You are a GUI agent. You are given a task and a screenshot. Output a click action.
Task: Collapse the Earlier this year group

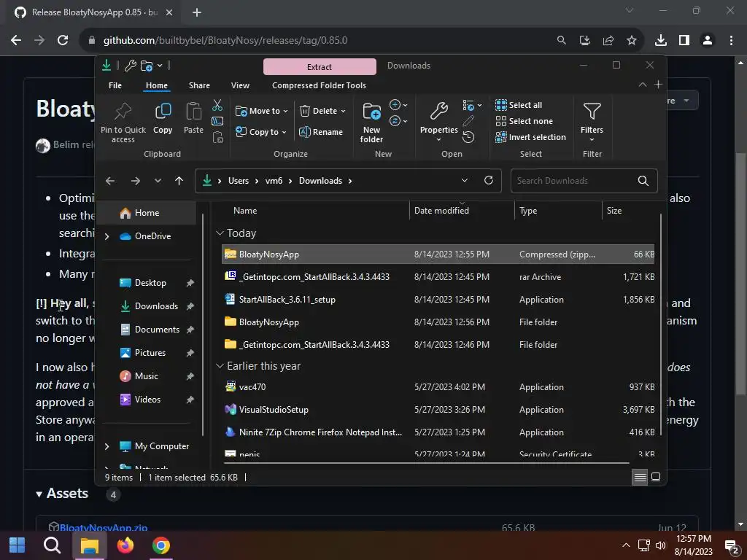pos(220,366)
